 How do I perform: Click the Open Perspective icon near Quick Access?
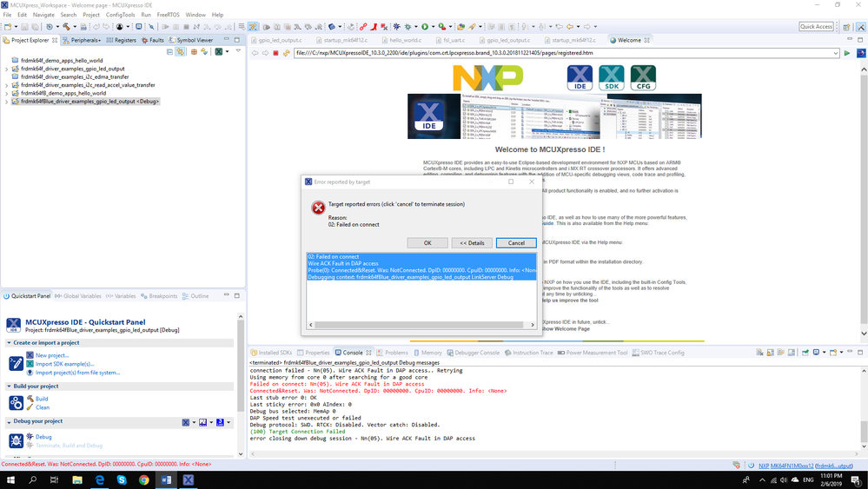pos(846,27)
